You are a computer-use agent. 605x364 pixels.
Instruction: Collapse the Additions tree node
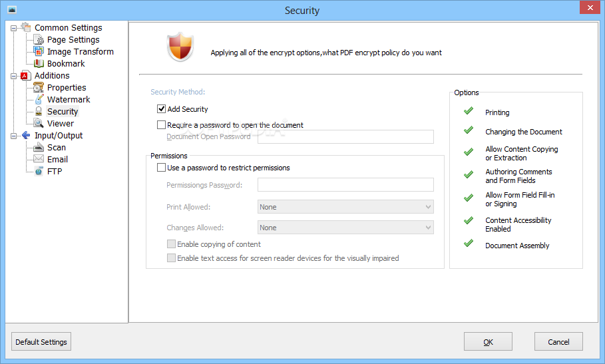13,76
